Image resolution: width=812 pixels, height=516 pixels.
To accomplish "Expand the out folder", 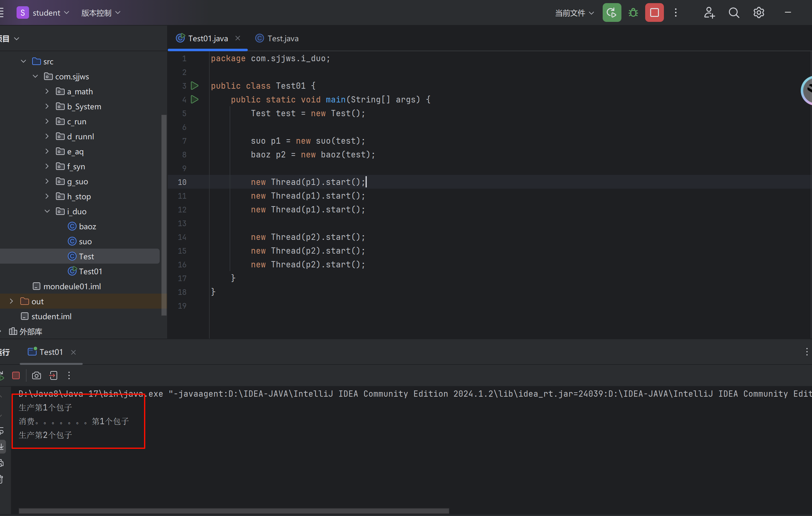I will (12, 301).
